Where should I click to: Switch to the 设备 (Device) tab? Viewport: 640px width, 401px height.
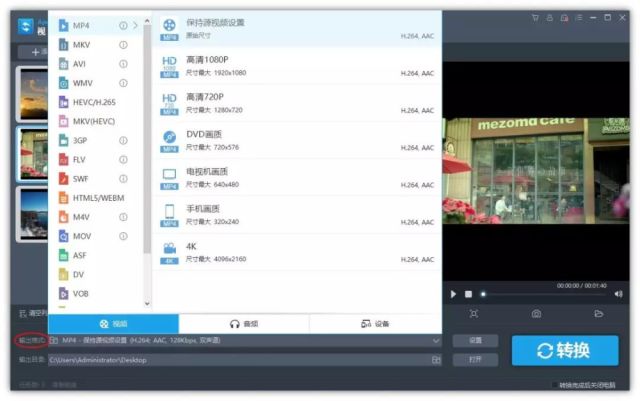coord(376,324)
